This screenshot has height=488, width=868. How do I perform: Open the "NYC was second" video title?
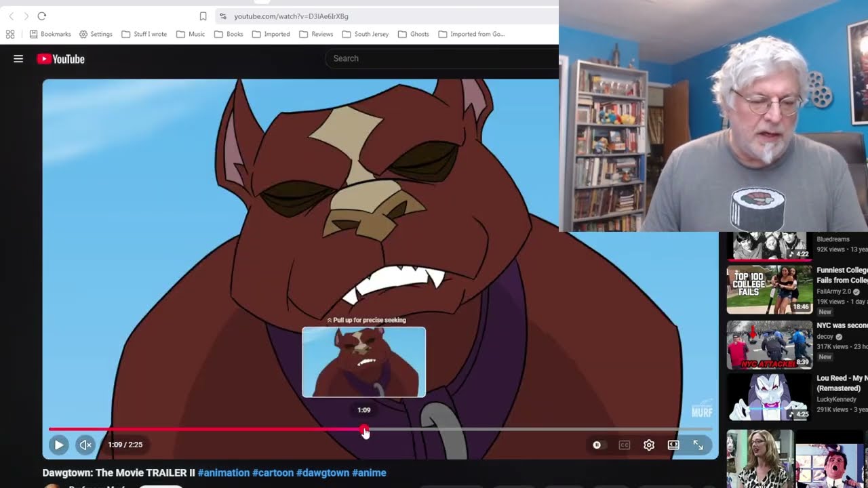842,326
